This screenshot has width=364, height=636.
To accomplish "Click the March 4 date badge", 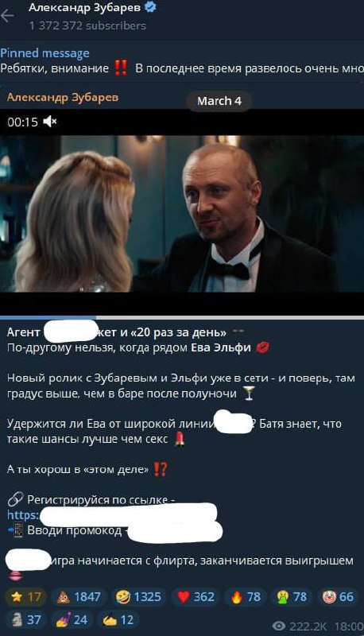I will (219, 101).
